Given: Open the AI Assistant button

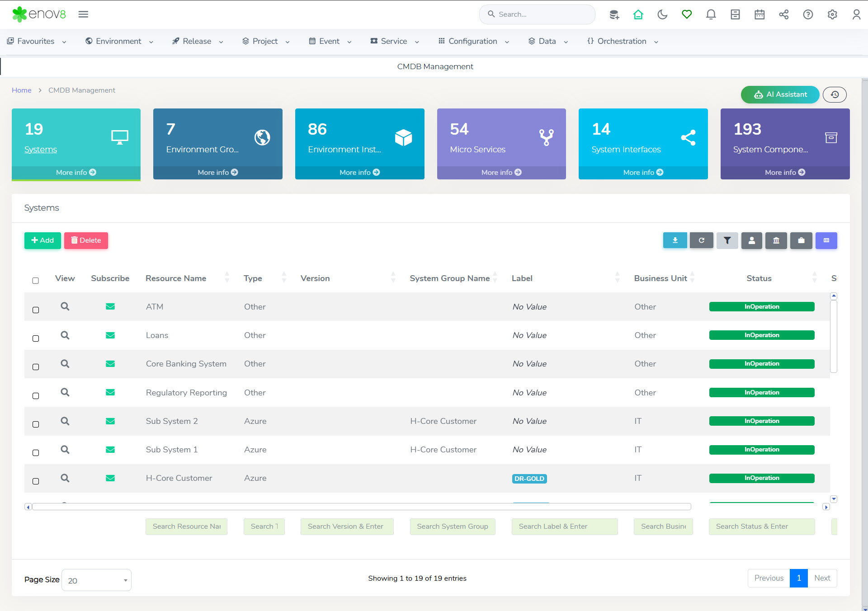Looking at the screenshot, I should 780,94.
